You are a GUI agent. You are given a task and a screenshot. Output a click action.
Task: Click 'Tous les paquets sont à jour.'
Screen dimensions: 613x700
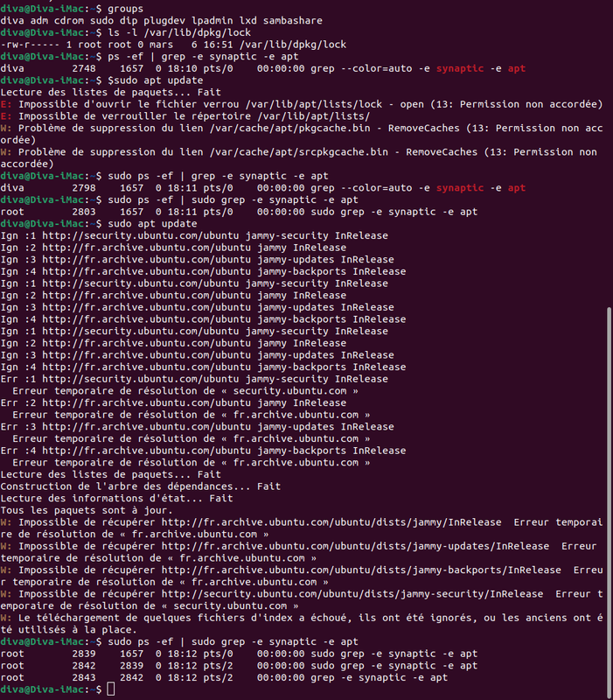(87, 510)
